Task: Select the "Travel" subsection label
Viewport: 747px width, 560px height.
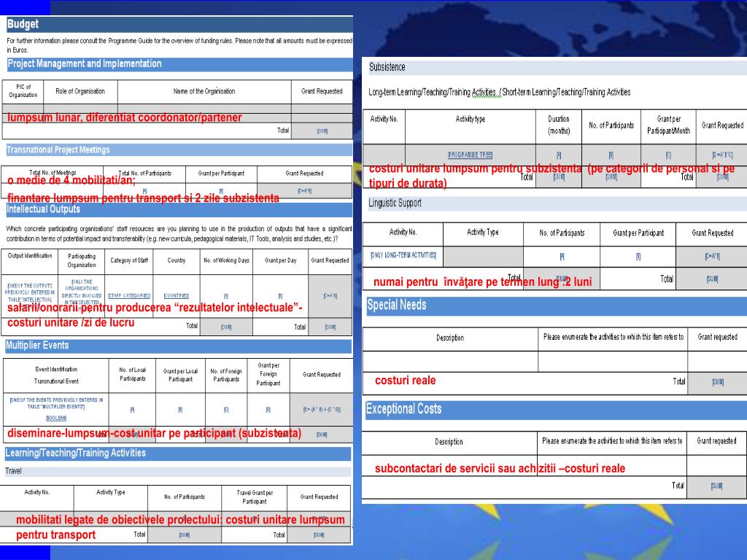Action: pyautogui.click(x=13, y=471)
